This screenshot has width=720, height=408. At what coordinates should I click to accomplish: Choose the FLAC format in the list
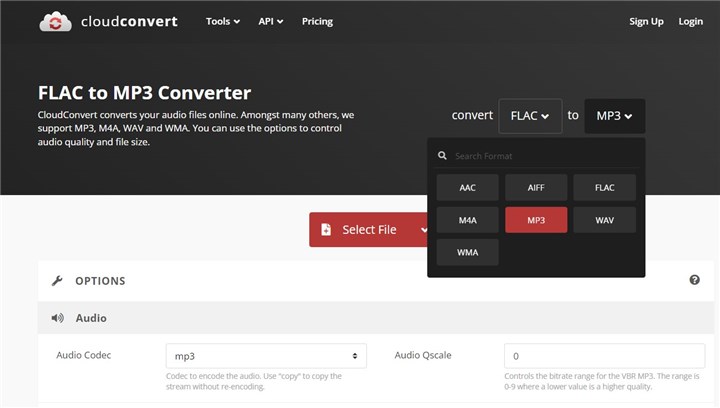(604, 188)
